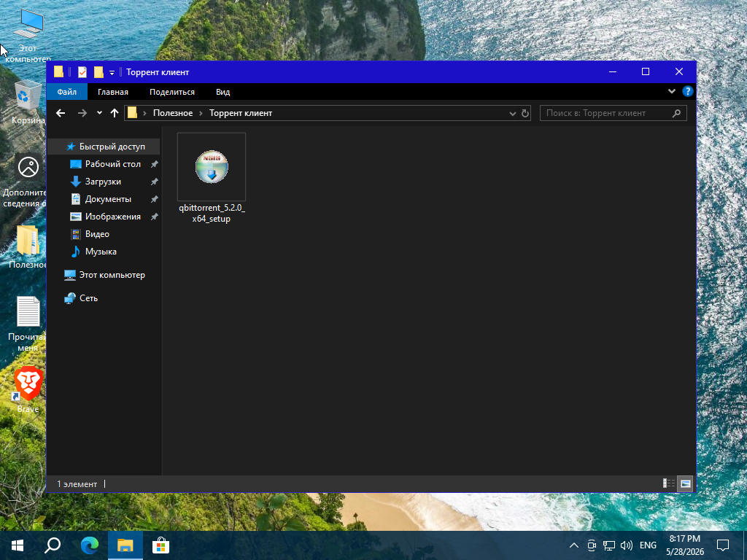Image resolution: width=747 pixels, height=560 pixels.
Task: Open Видео in the sidebar
Action: click(x=97, y=234)
